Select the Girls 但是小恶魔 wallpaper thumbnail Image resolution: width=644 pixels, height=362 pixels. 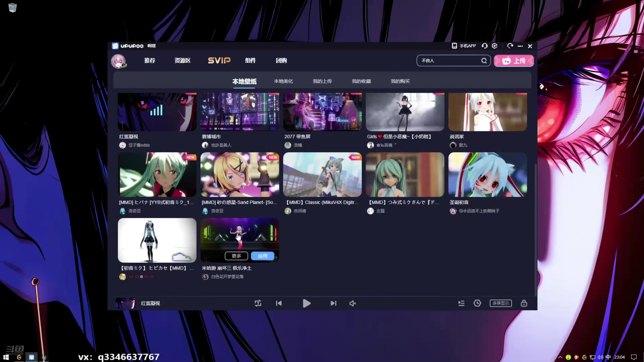pyautogui.click(x=405, y=112)
